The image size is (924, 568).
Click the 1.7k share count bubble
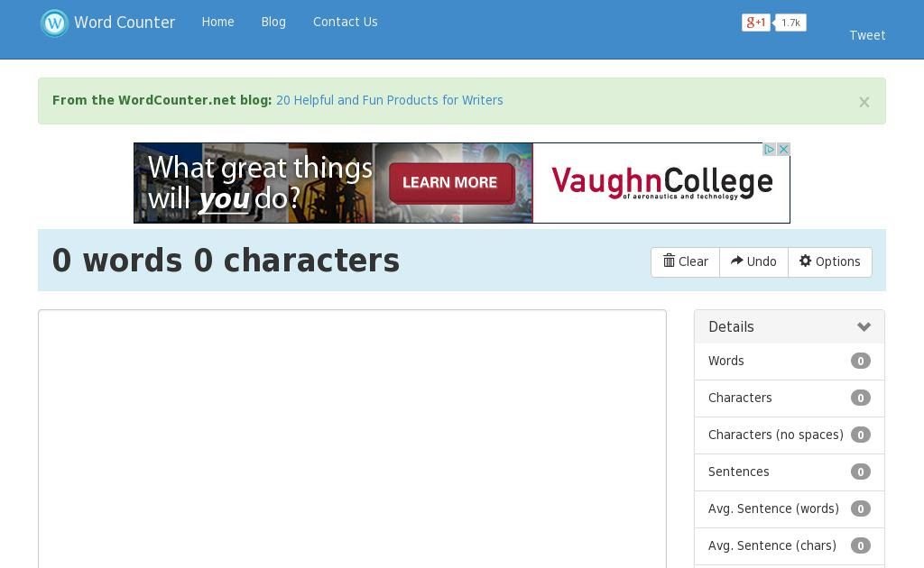click(790, 23)
